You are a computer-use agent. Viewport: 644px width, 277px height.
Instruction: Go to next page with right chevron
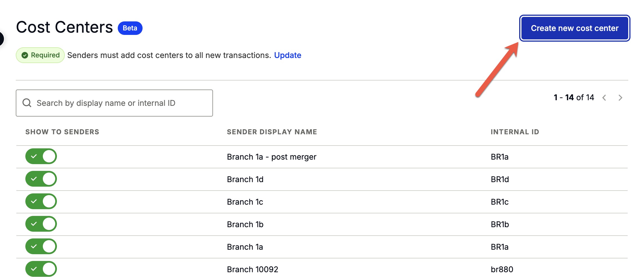point(620,97)
